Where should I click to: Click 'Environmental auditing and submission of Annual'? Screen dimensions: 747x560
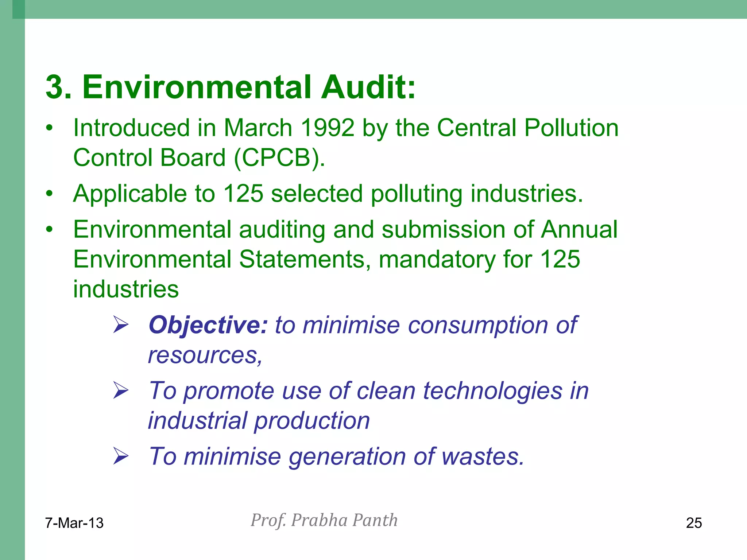pyautogui.click(x=345, y=230)
